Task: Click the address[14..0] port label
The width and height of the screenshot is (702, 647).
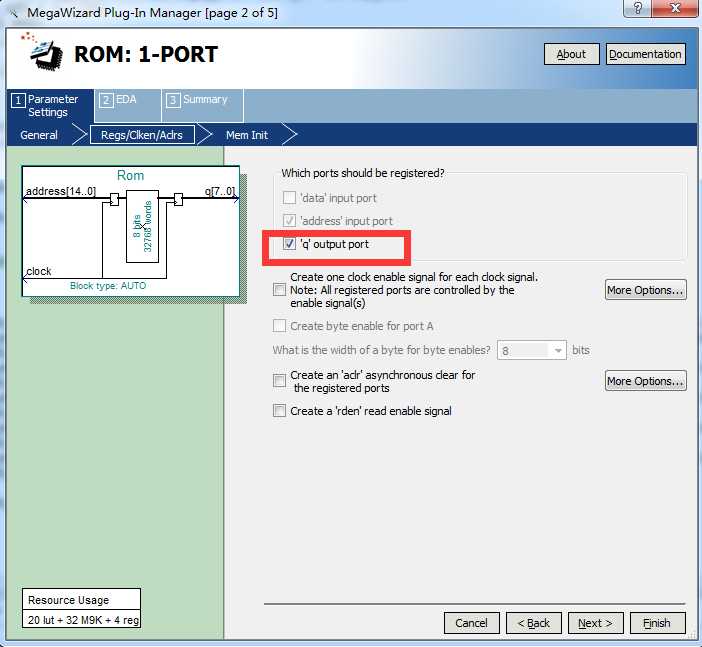Action: (x=61, y=191)
